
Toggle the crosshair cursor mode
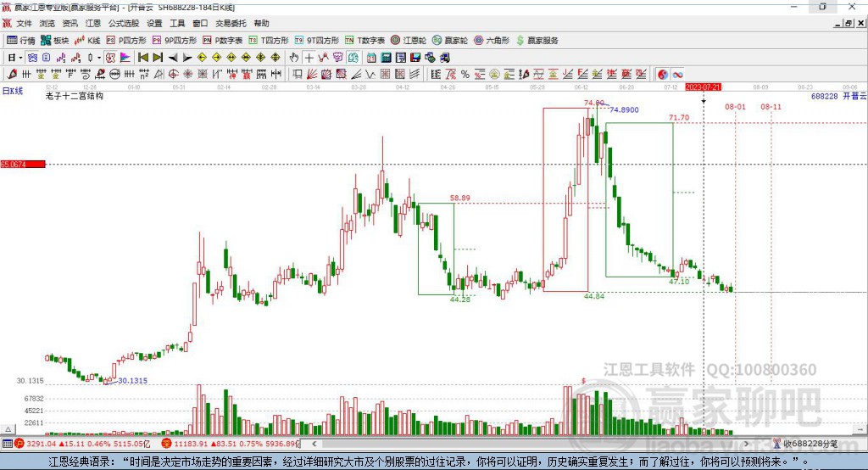pyautogui.click(x=309, y=58)
